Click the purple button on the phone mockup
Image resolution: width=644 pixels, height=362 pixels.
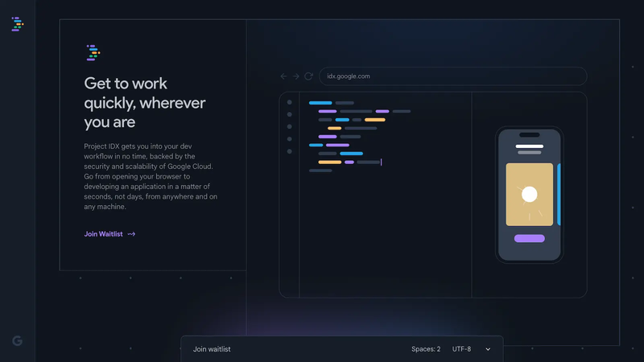(x=530, y=238)
